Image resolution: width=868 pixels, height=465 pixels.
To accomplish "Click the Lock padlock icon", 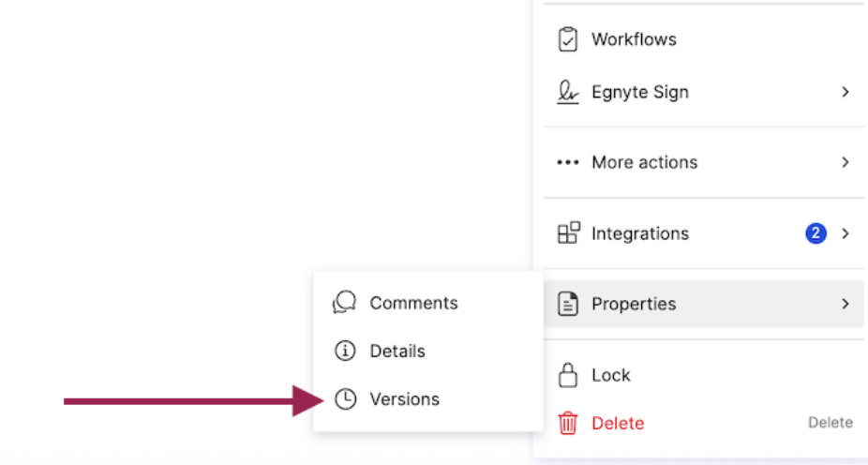I will [x=568, y=375].
